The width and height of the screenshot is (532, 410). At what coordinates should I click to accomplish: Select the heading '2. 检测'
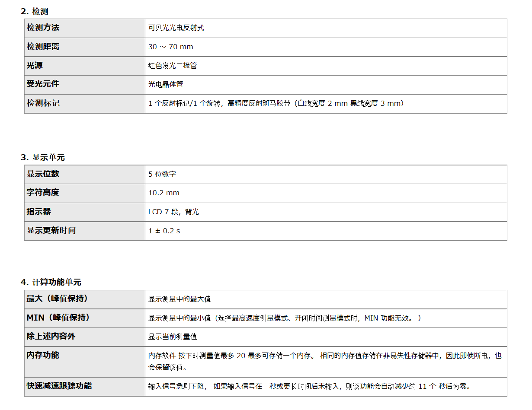click(34, 12)
